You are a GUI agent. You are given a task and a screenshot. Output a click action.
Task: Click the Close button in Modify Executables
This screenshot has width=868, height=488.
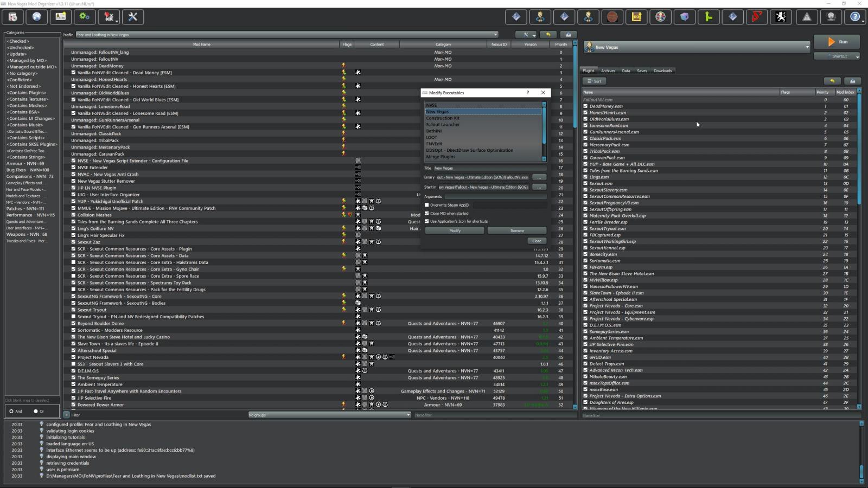pyautogui.click(x=537, y=241)
